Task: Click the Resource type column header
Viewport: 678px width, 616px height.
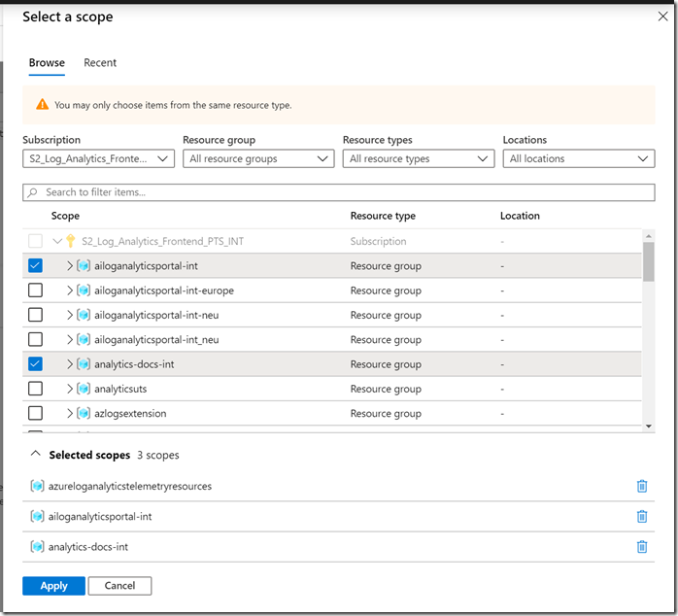Action: pyautogui.click(x=383, y=216)
